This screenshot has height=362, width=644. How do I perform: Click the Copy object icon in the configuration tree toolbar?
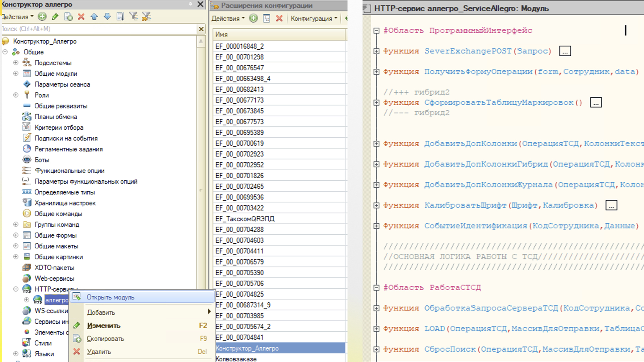click(68, 16)
